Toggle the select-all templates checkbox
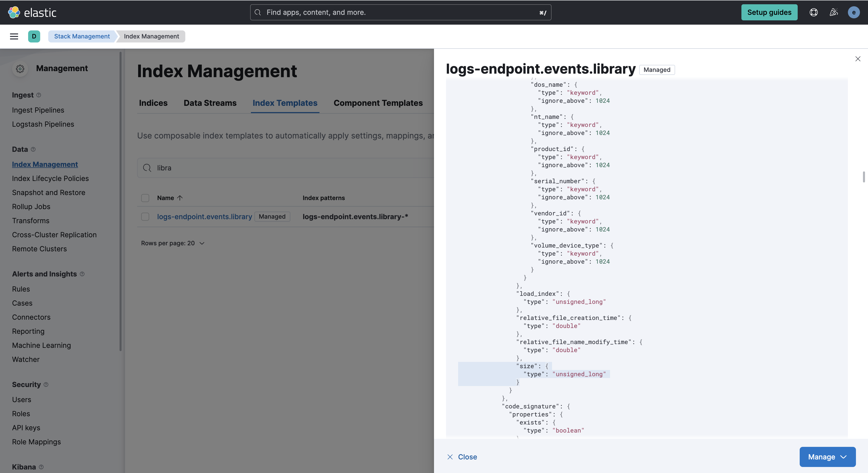868x473 pixels. 145,198
